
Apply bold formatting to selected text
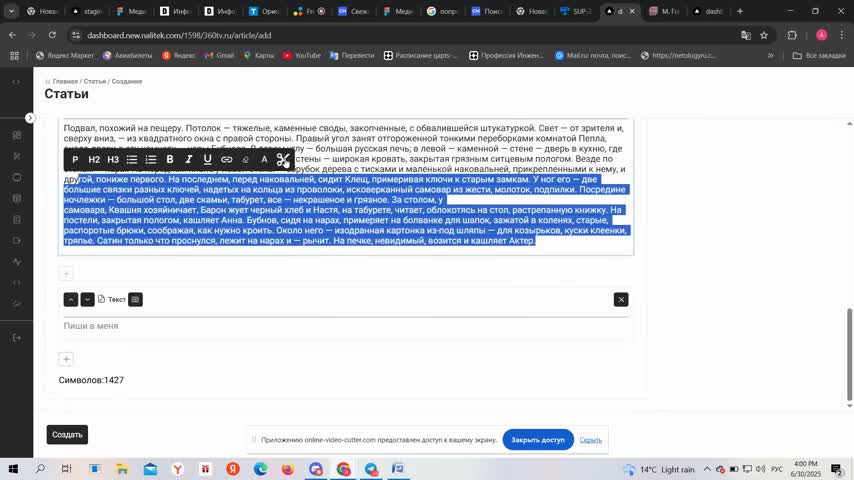point(170,160)
